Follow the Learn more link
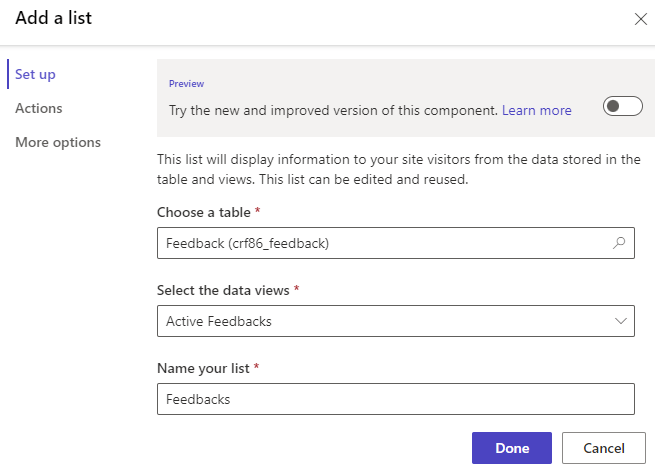 (x=537, y=110)
